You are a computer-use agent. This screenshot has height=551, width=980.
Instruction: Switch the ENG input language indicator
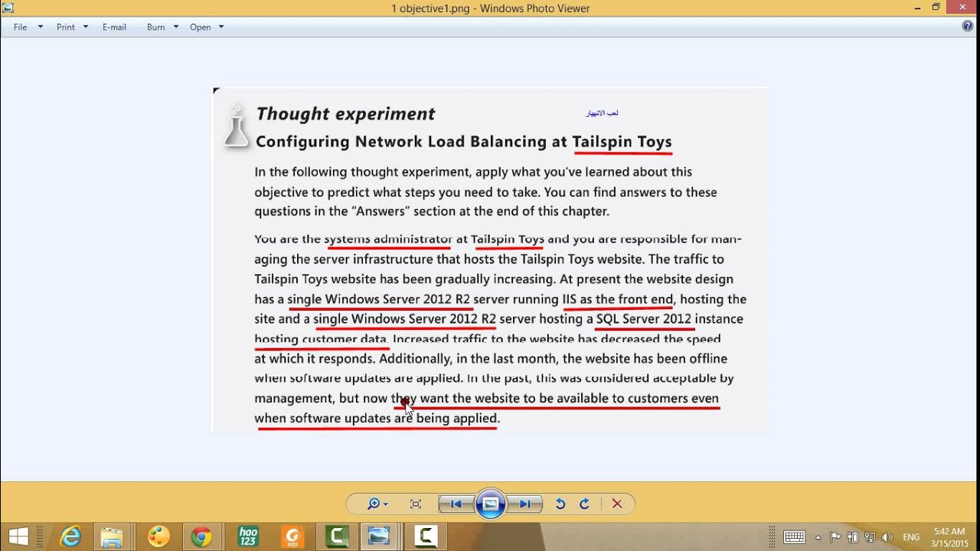click(912, 537)
